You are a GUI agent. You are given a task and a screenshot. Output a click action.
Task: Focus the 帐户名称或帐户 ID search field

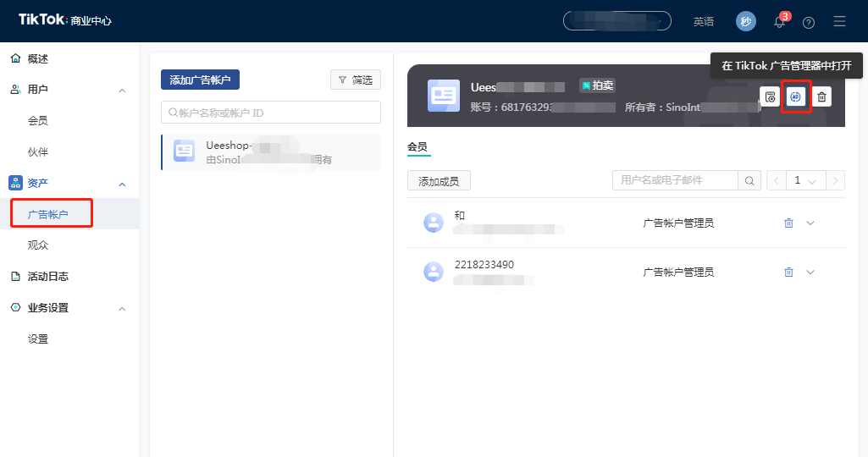coord(271,113)
